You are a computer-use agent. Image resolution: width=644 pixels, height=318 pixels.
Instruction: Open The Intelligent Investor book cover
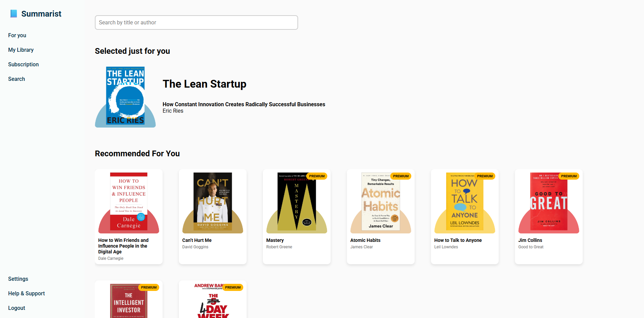[129, 301]
